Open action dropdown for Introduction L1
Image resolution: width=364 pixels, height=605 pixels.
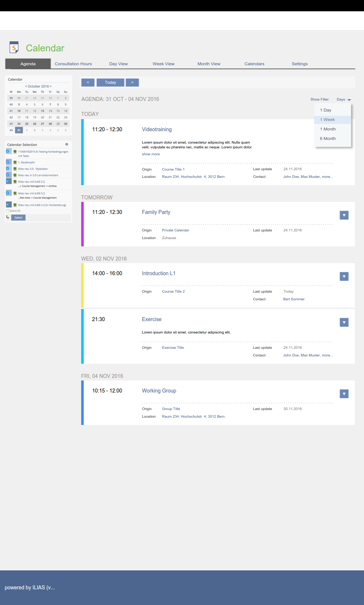[344, 276]
